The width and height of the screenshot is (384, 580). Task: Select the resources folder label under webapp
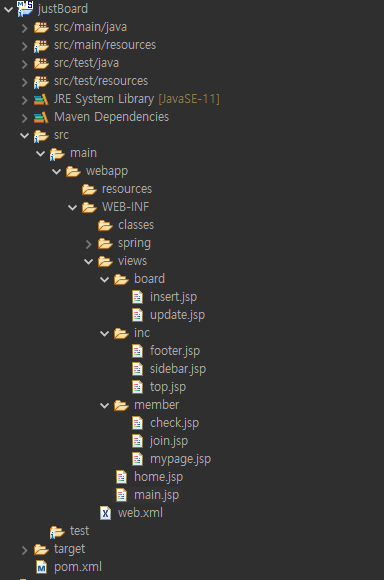coord(127,189)
